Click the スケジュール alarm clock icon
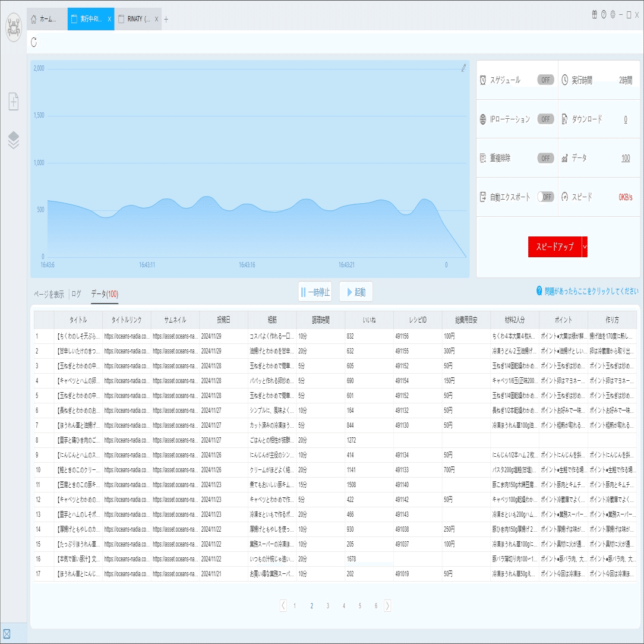 pos(483,80)
